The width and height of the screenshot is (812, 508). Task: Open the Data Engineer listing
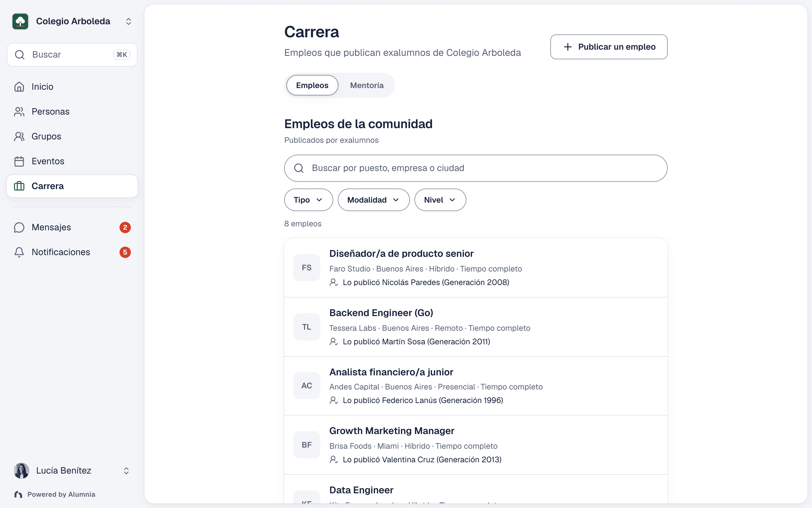476,489
